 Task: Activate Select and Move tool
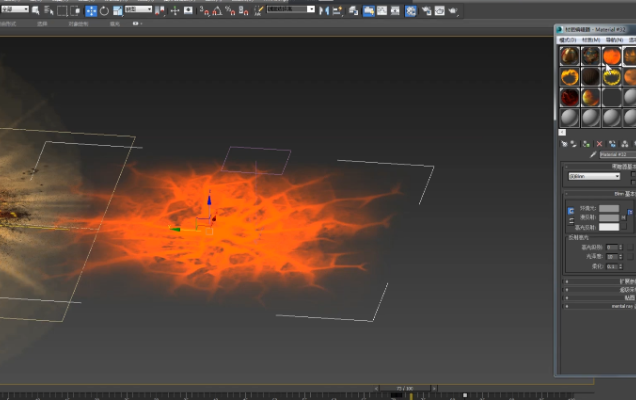[x=91, y=11]
